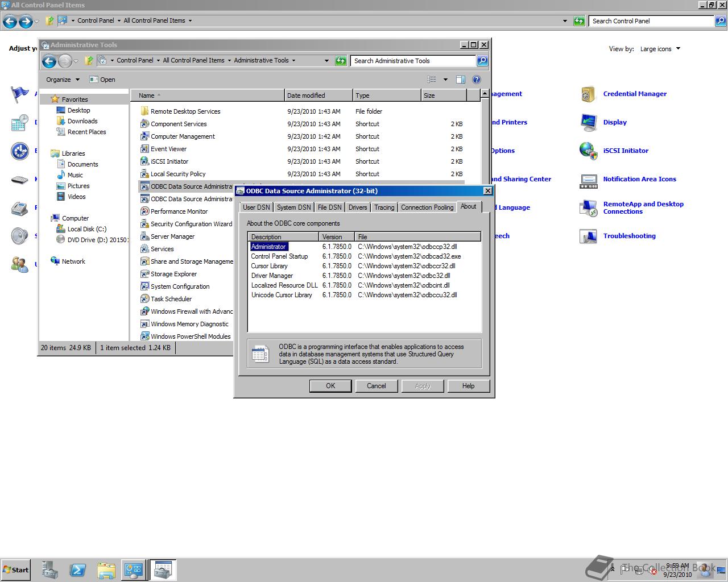728x582 pixels.
Task: Select Unicode Cursor Library row
Action: pos(364,295)
